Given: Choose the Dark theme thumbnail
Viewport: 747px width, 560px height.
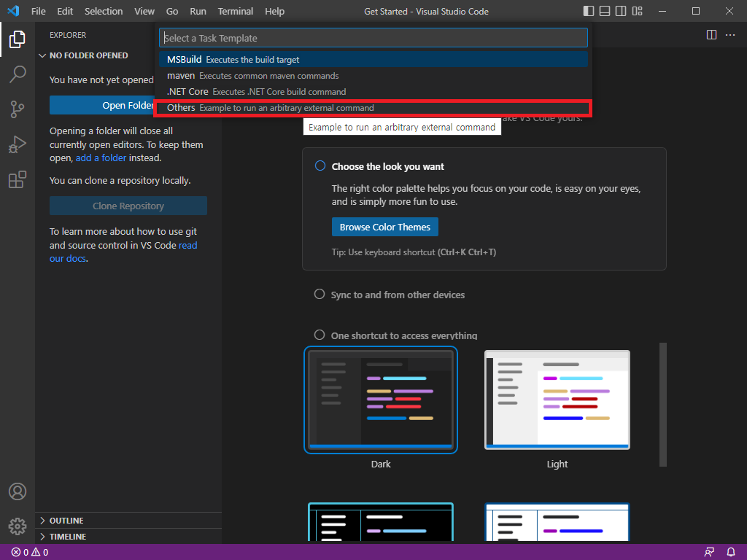Looking at the screenshot, I should [381, 400].
